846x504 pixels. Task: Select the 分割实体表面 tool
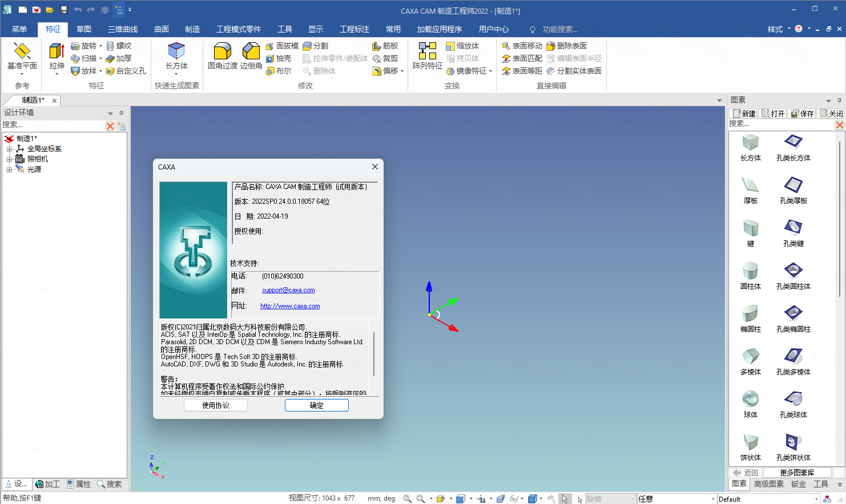574,71
